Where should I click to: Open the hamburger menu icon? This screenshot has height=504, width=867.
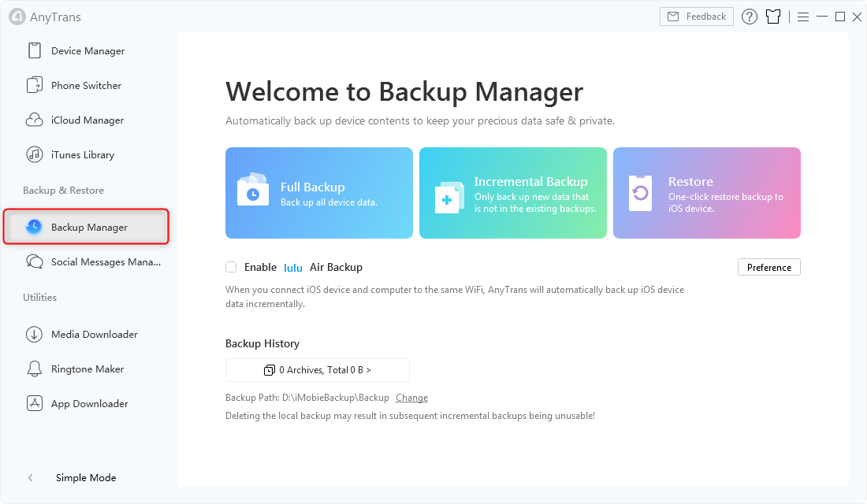click(803, 17)
